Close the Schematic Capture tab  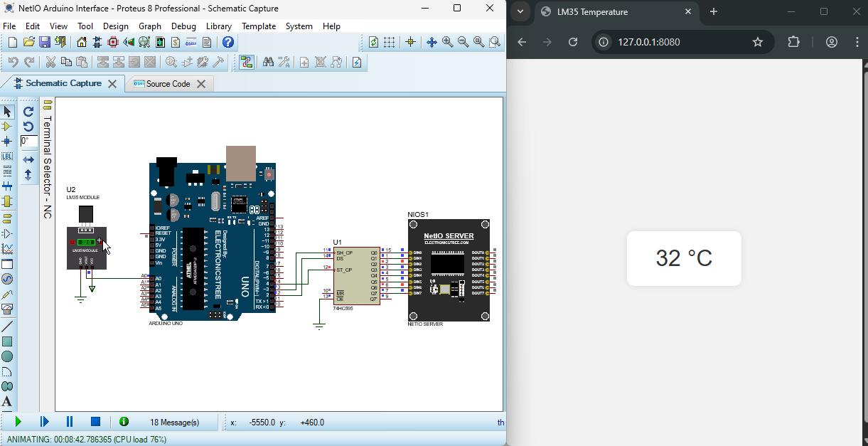(x=112, y=84)
